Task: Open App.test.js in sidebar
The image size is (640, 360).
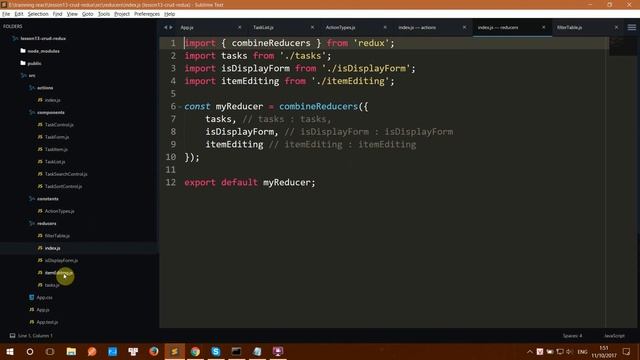Action: [x=47, y=322]
